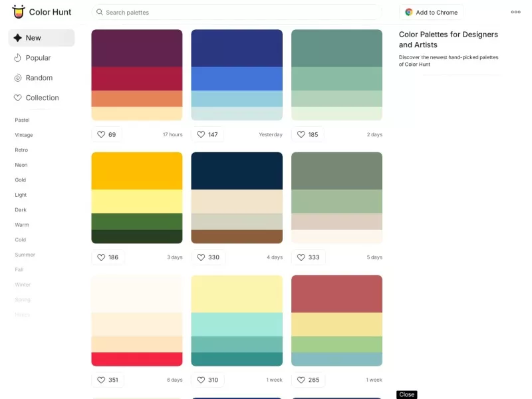The image size is (532, 399).
Task: Like the palette with 265 likes
Action: [x=309, y=380]
